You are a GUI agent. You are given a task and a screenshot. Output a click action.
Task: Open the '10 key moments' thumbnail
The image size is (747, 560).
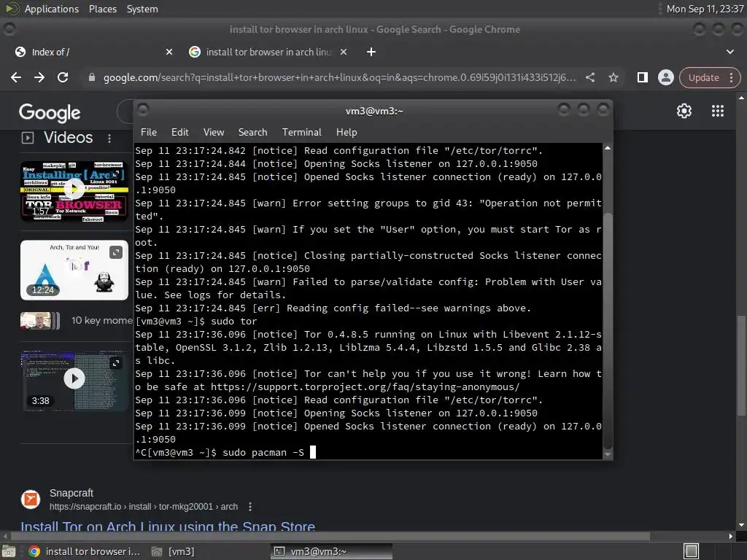[x=40, y=321]
